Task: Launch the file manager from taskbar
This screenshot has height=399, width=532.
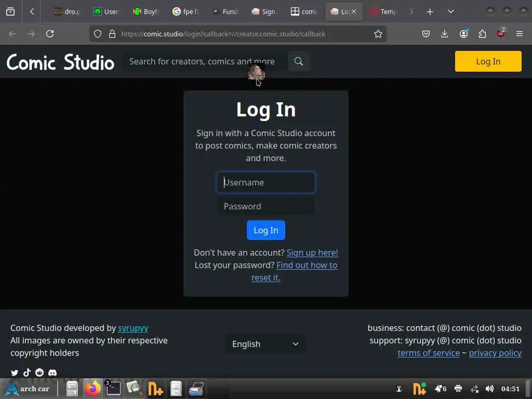Action: pos(72,389)
